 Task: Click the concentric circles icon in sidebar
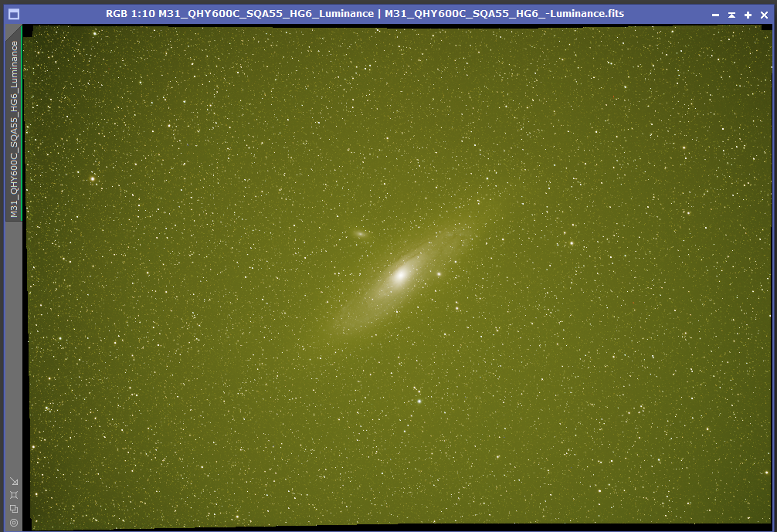(14, 523)
